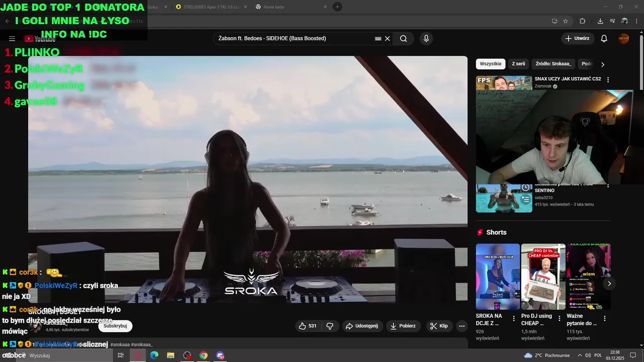Open Google Chrome taskbar icon

203,355
